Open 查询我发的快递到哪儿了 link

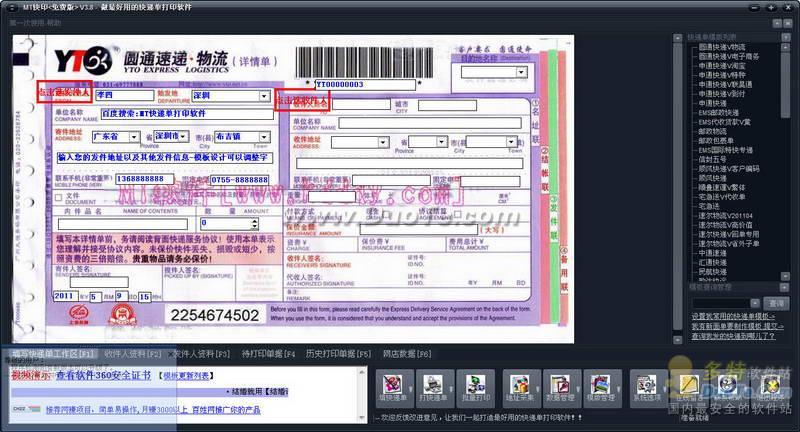click(x=733, y=336)
